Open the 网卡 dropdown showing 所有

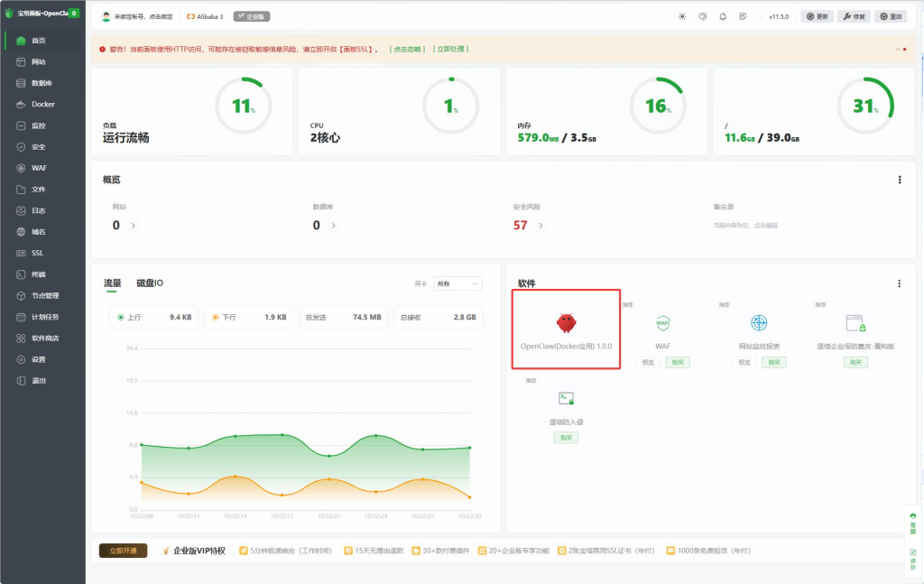click(x=457, y=283)
